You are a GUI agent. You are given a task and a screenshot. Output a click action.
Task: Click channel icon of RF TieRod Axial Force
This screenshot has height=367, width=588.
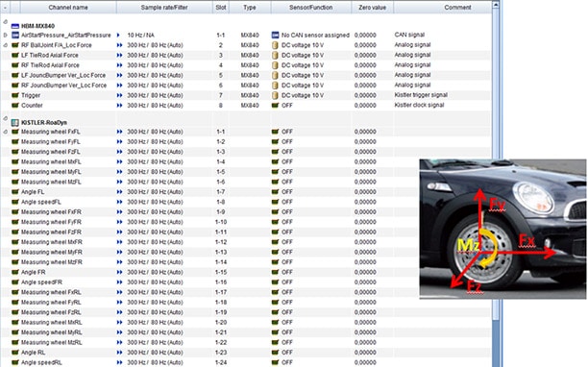click(x=15, y=65)
